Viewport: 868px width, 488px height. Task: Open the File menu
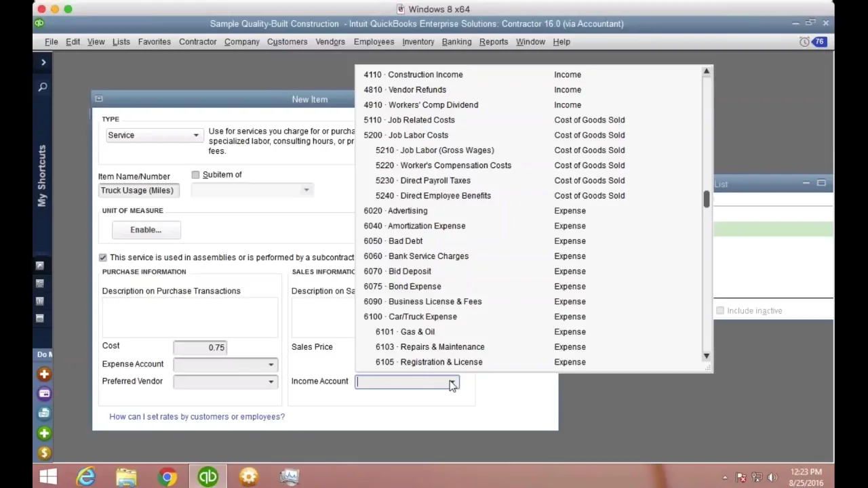51,42
